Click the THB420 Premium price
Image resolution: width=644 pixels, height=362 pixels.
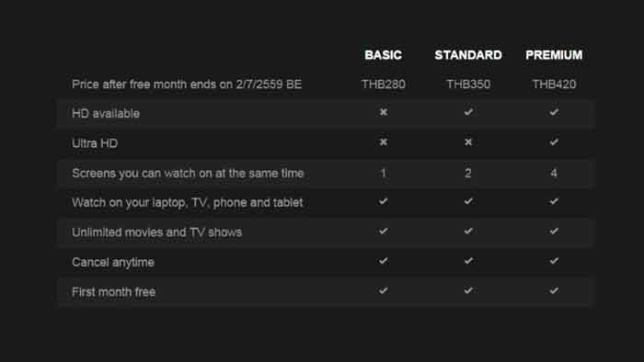point(554,85)
